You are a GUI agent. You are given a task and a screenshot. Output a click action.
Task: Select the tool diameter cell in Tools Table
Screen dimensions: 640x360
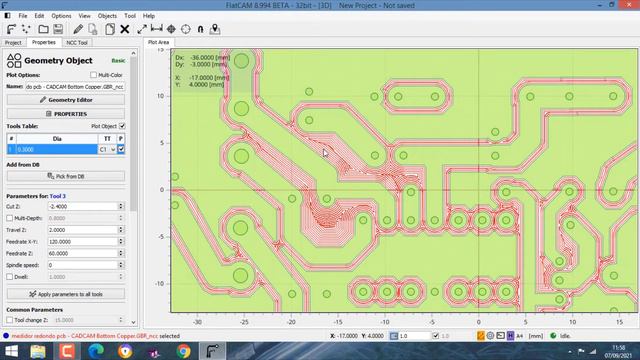(x=57, y=150)
